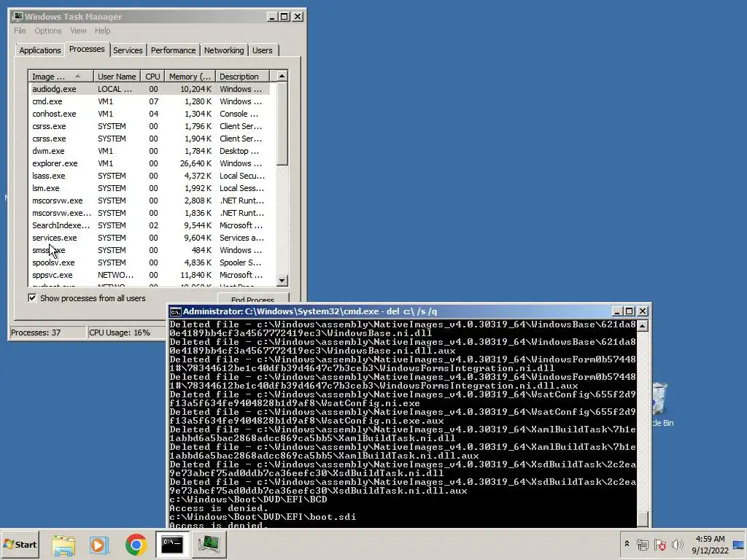The width and height of the screenshot is (747, 560).
Task: Click the Show desktop button
Action: click(x=739, y=544)
